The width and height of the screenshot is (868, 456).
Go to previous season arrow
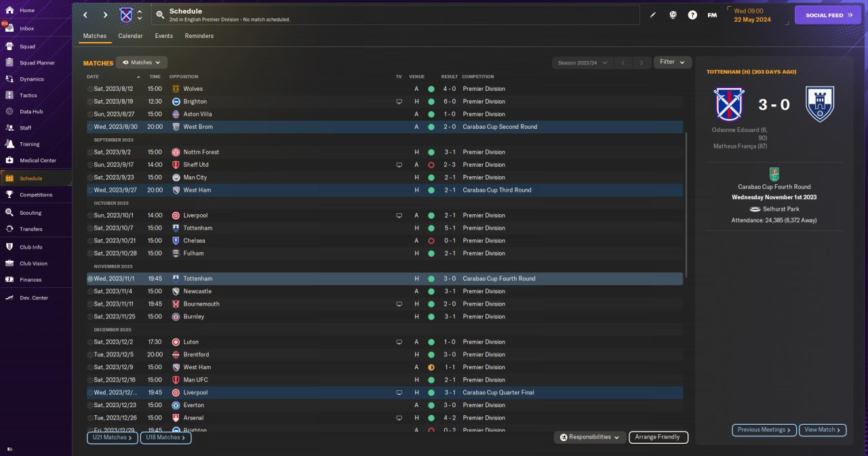coord(623,62)
